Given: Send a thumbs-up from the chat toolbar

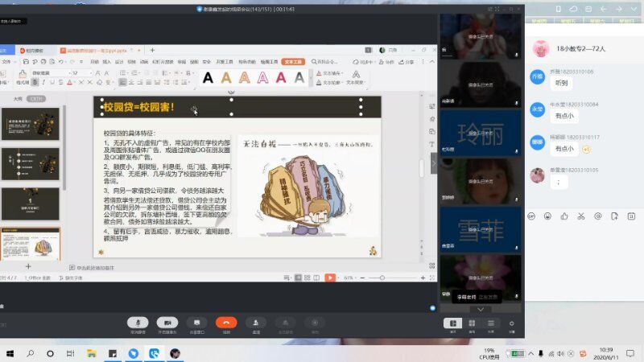Looking at the screenshot, I should click(x=564, y=216).
